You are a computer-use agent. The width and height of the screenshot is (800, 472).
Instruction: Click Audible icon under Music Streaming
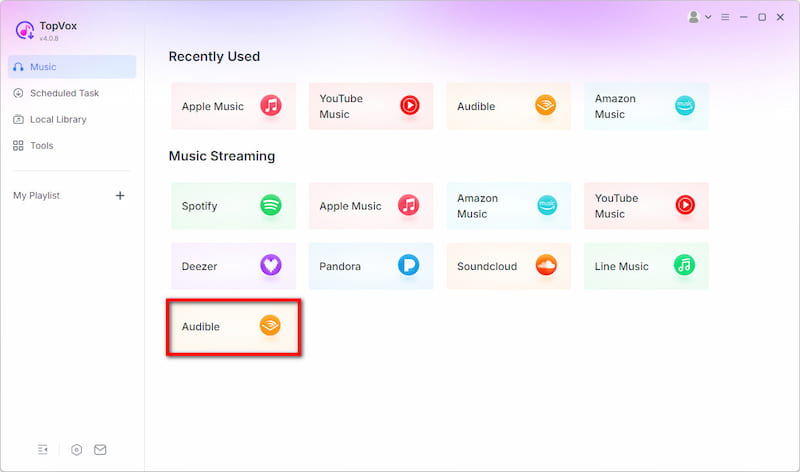(x=270, y=325)
